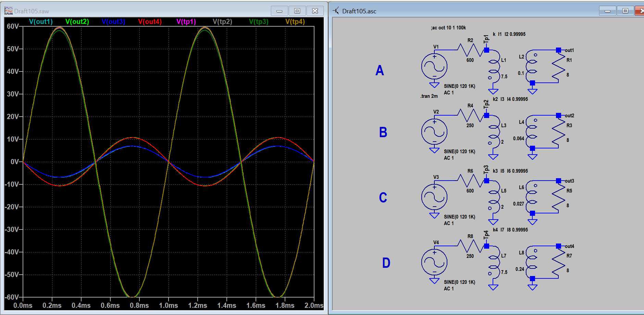The image size is (644, 315).
Task: Select resistor R8 in circuit D
Action: pyautogui.click(x=470, y=246)
